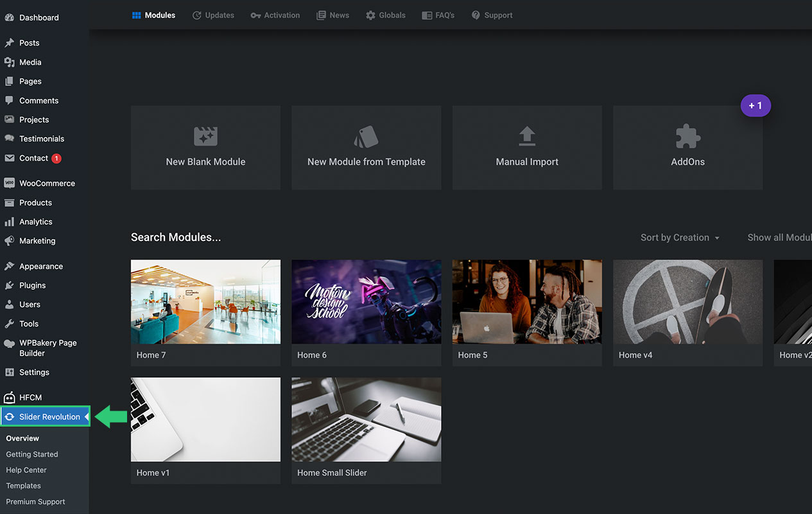Click the HFCM sidebar icon
The image size is (812, 514).
point(9,398)
